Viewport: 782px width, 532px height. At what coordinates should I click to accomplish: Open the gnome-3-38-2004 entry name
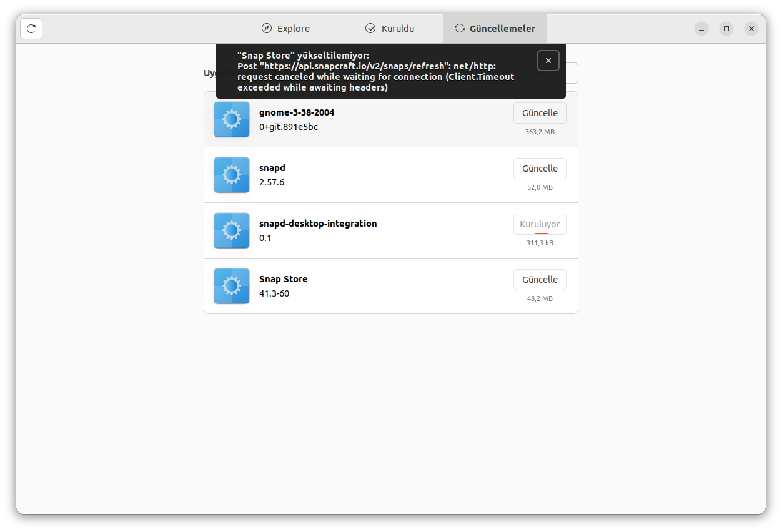coord(297,112)
